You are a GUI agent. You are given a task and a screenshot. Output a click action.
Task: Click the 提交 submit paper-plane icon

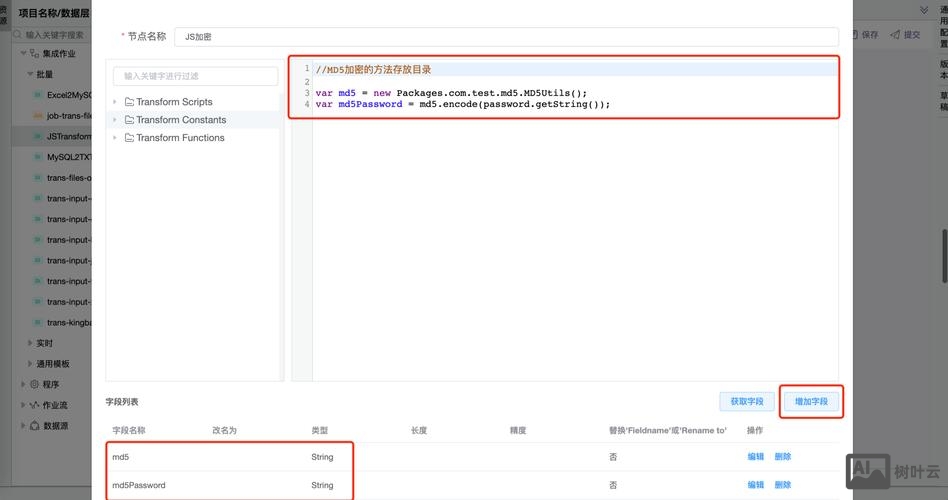[x=895, y=35]
